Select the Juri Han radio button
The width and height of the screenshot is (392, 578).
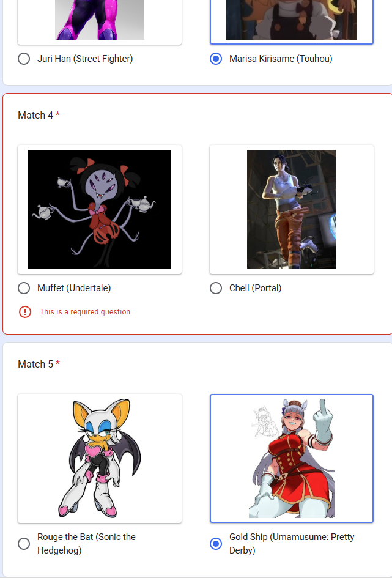pos(24,59)
